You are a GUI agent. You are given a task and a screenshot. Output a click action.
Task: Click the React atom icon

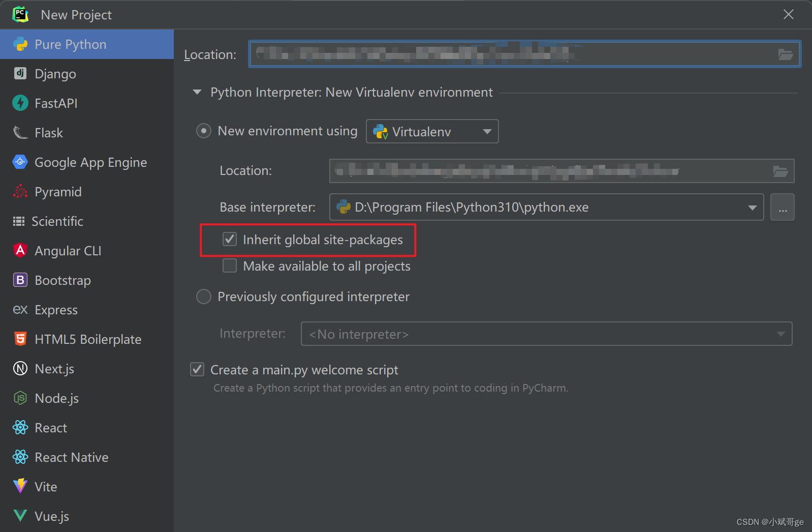(x=20, y=427)
